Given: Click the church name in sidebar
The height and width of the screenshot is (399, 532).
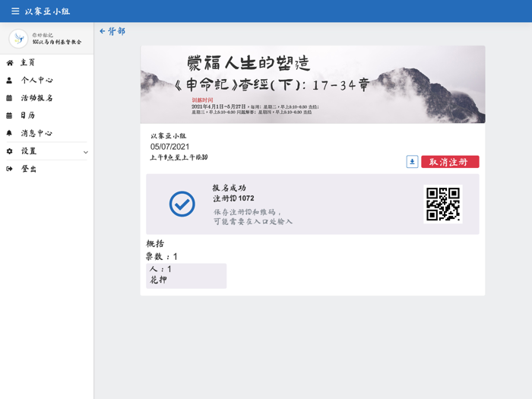Looking at the screenshot, I should (57, 42).
